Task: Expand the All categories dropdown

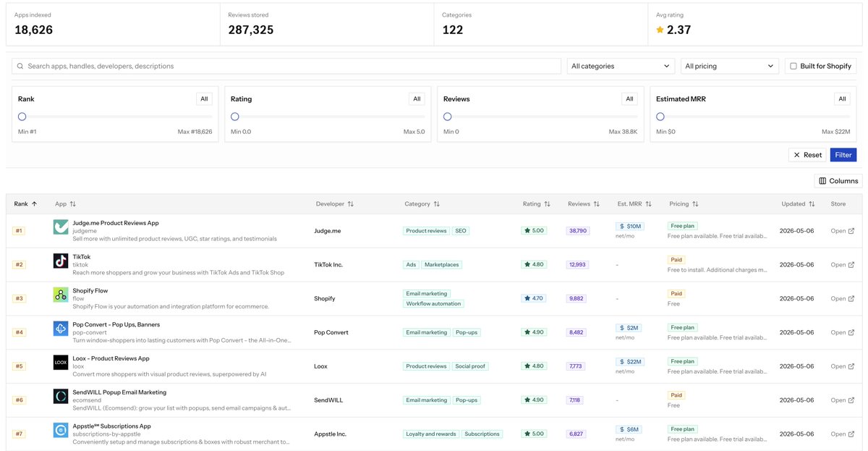Action: click(621, 66)
